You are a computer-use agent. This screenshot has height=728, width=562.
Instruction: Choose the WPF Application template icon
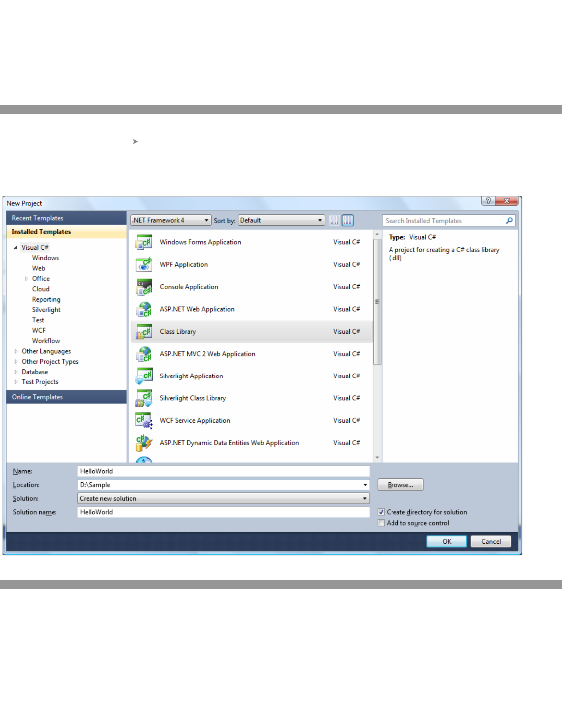pyautogui.click(x=144, y=265)
